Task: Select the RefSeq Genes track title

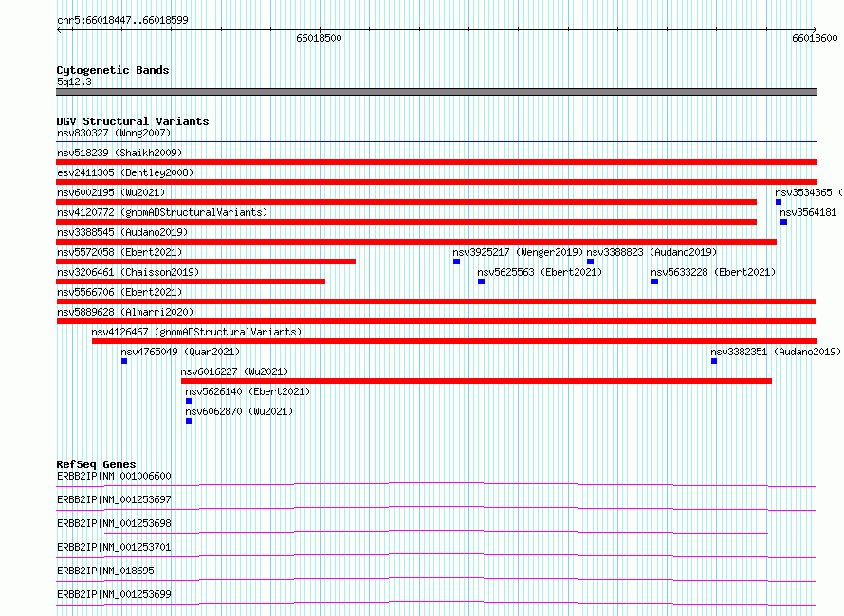Action: pos(96,464)
